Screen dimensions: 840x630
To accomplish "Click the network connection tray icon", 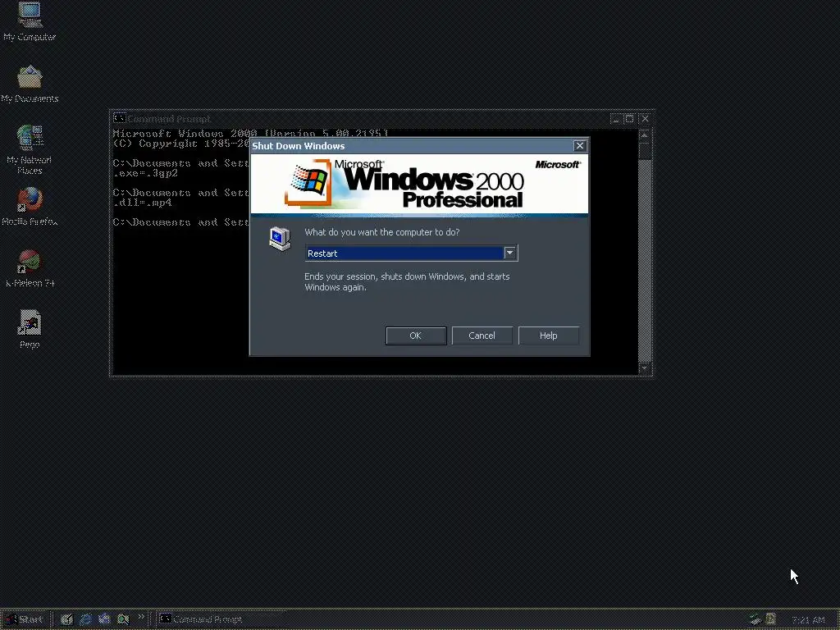I will click(755, 619).
